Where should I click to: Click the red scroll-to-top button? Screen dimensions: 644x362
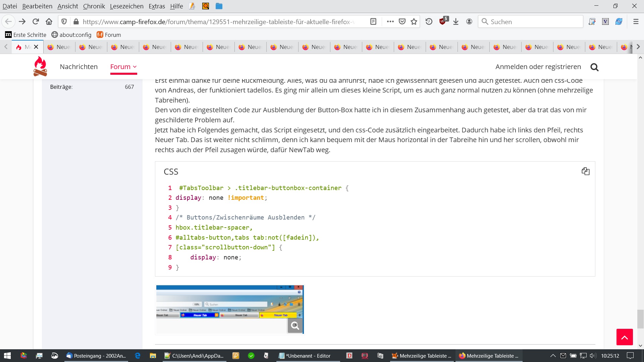click(x=624, y=337)
